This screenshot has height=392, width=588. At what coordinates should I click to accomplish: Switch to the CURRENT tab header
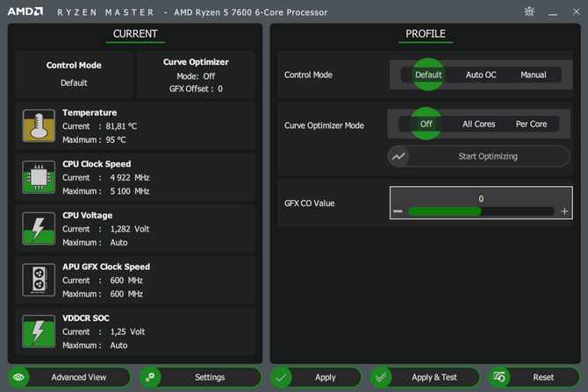pos(135,33)
